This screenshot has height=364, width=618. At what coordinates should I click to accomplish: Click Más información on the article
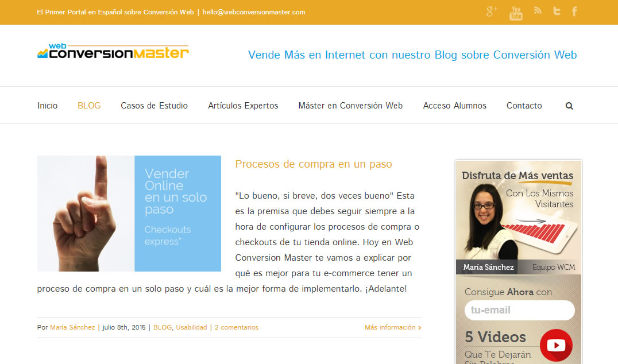coord(389,327)
